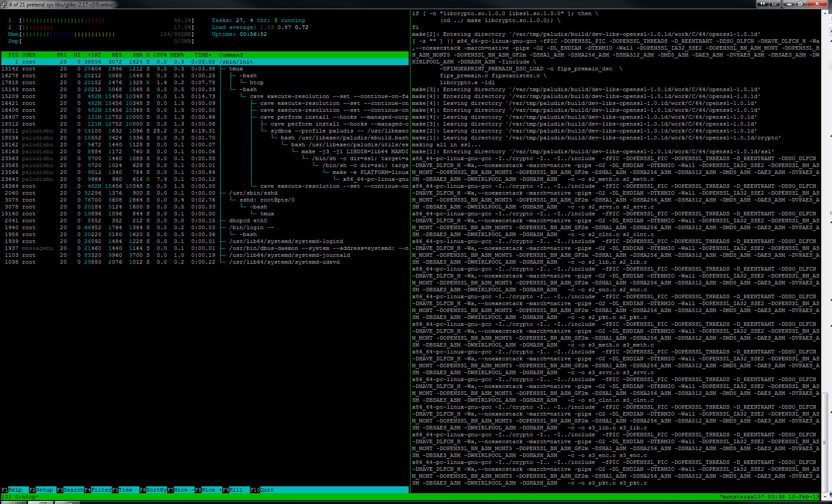Click the PuTTY icon in title bar
The width and height of the screenshot is (832, 504).
[x=3, y=4]
